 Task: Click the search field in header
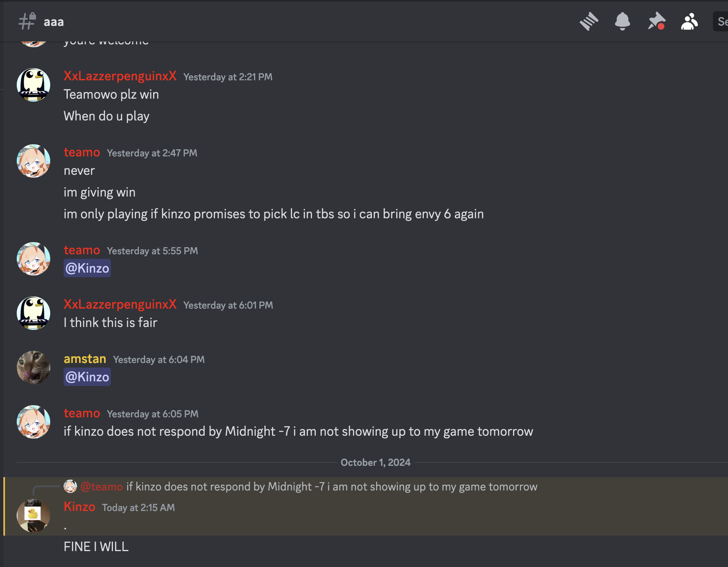[721, 21]
